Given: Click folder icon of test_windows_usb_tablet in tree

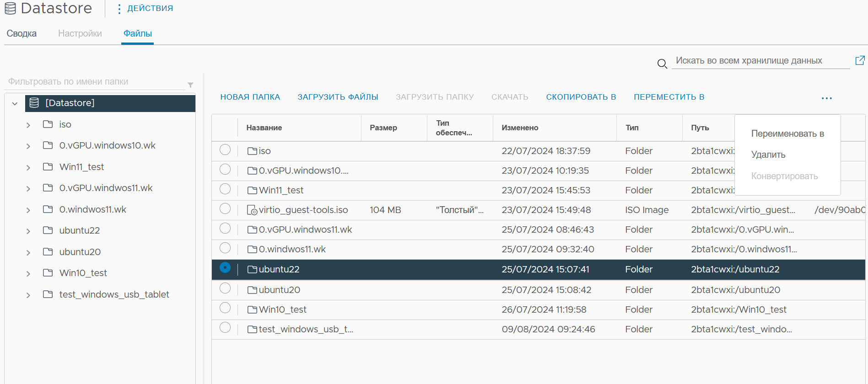Looking at the screenshot, I should 48,294.
